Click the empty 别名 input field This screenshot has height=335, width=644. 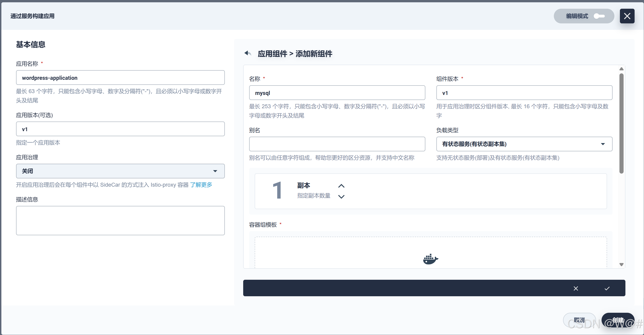337,144
